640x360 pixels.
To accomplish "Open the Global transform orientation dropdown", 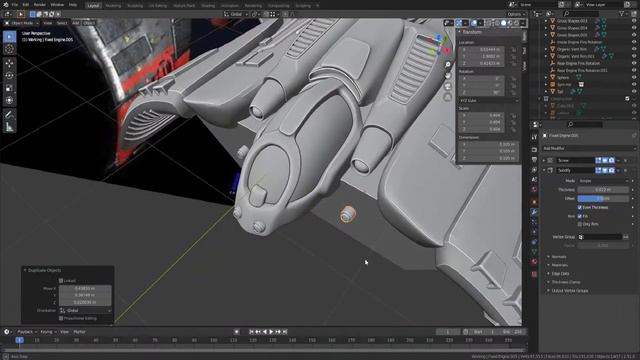I will click(236, 14).
